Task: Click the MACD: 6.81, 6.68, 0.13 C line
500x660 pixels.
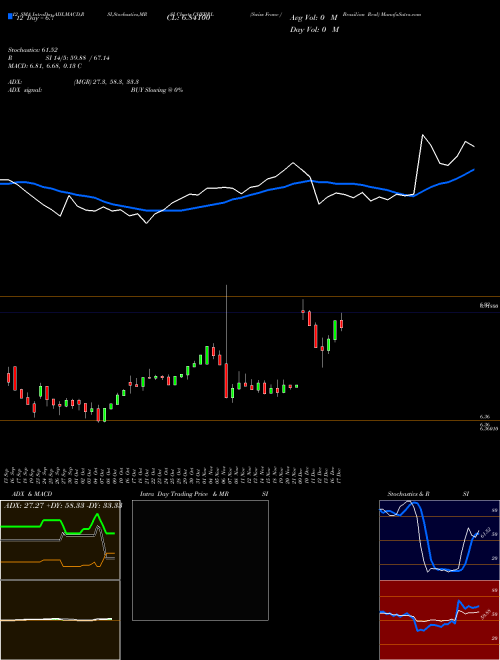Action: click(x=45, y=66)
